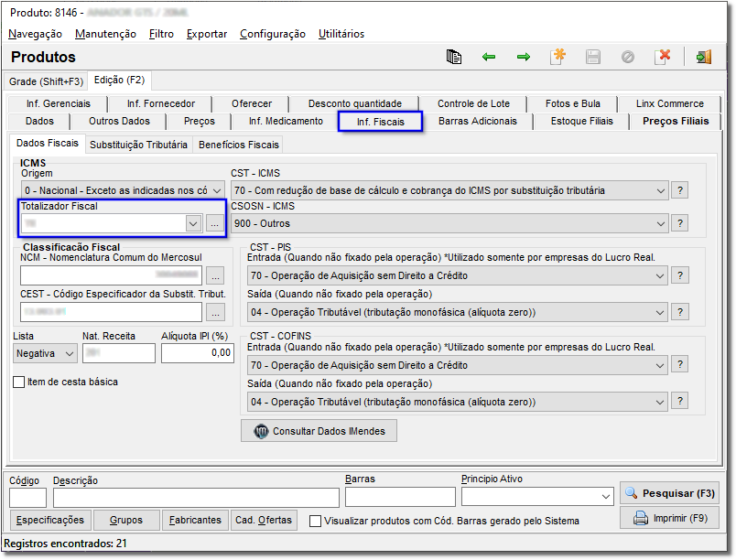Screen dimensions: 736x560
Task: Expand the CST - COFINS Entrada dropdown
Action: [x=659, y=365]
